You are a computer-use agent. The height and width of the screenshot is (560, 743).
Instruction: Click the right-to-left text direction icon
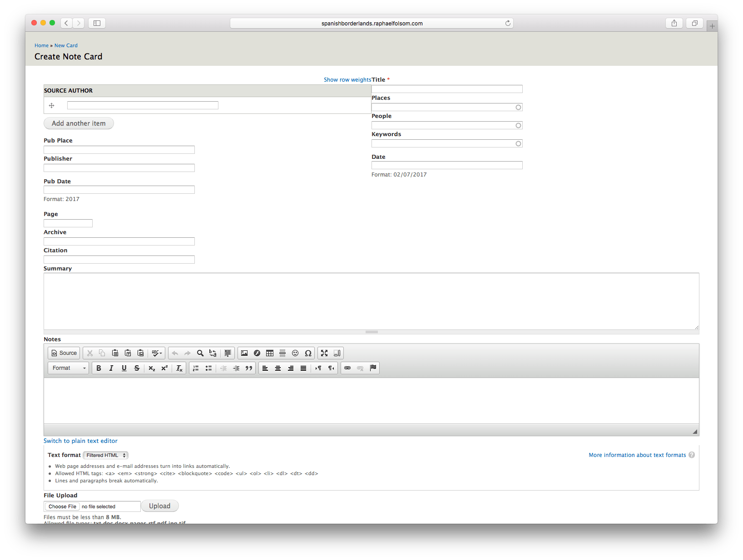click(x=331, y=368)
